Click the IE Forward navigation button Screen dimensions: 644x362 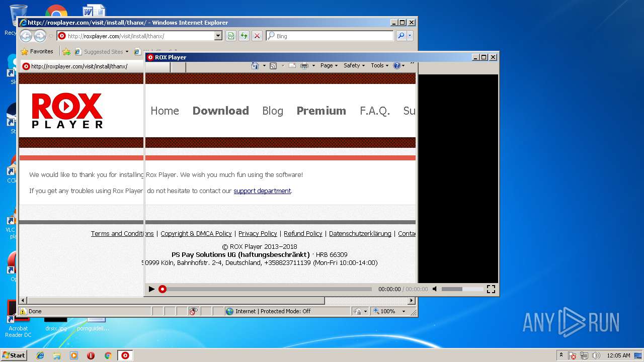tap(40, 36)
